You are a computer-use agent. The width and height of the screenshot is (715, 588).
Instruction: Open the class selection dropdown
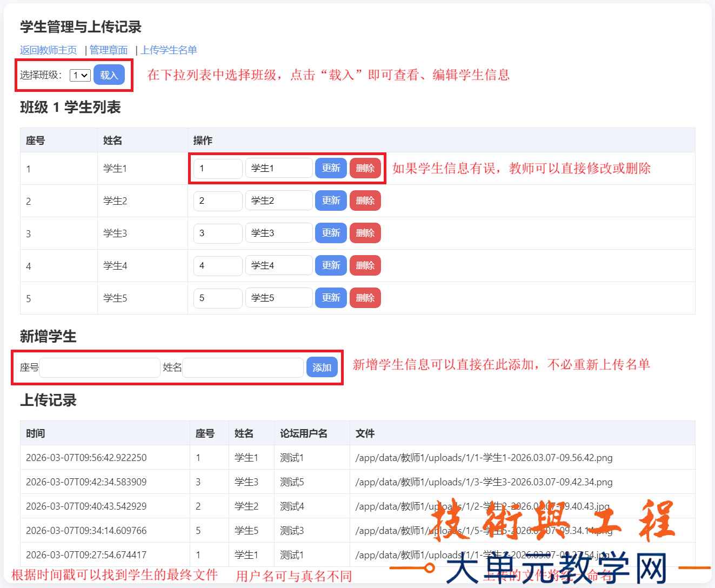click(x=79, y=75)
